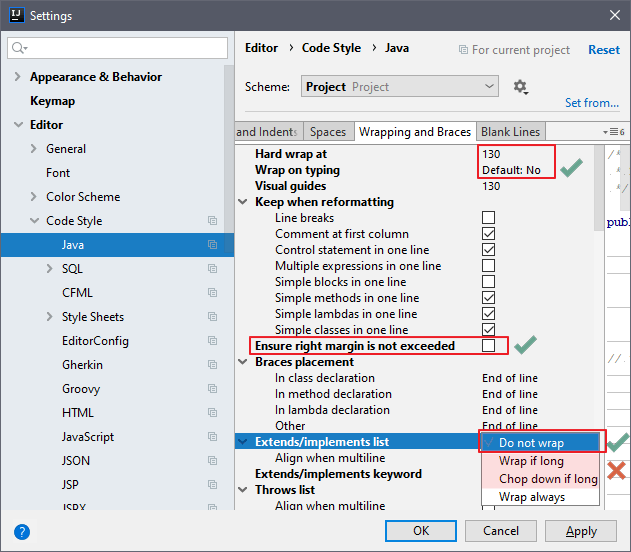The width and height of the screenshot is (631, 552).
Task: Expand the Color Scheme node
Action: tap(34, 197)
